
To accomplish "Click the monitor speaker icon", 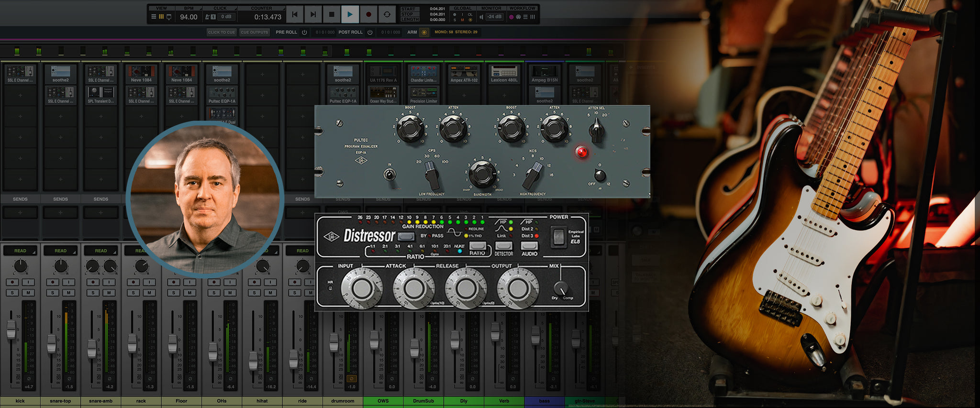I will tap(481, 17).
